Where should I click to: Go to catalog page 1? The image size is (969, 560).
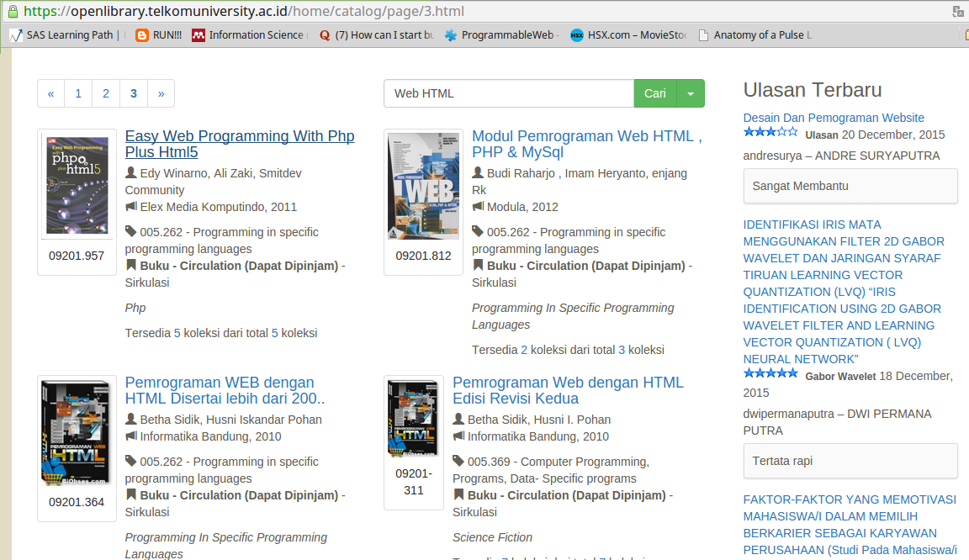click(x=78, y=93)
